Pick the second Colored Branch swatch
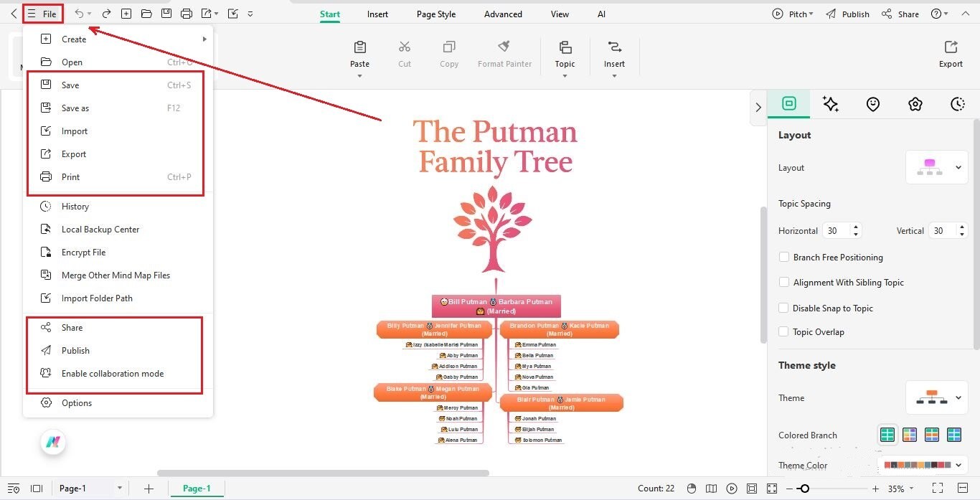Screen dimensions: 980x500 click(910, 435)
